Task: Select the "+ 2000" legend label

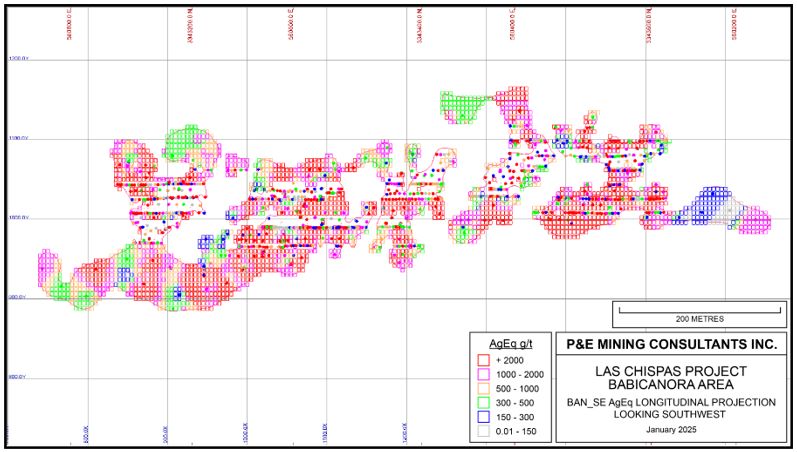Action: (x=510, y=360)
